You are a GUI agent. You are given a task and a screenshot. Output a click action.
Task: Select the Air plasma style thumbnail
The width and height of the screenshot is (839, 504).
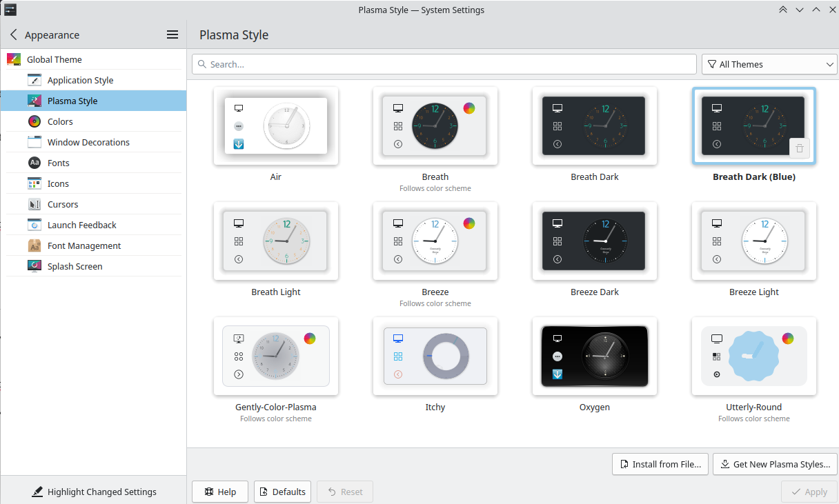pyautogui.click(x=276, y=125)
